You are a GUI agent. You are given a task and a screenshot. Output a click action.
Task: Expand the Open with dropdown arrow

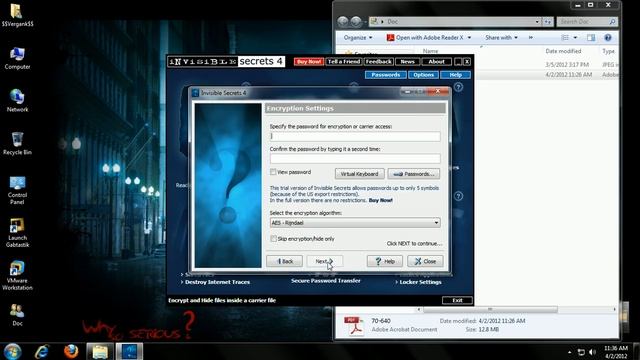(469, 38)
